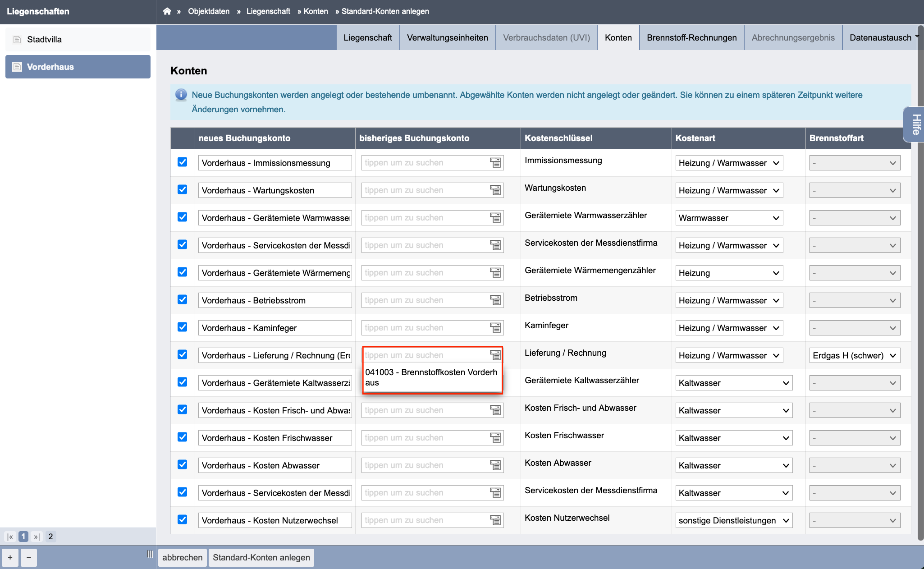This screenshot has height=569, width=924.
Task: Open Kostenart dropdown showing sonstige Dienstleistungen
Action: 734,520
